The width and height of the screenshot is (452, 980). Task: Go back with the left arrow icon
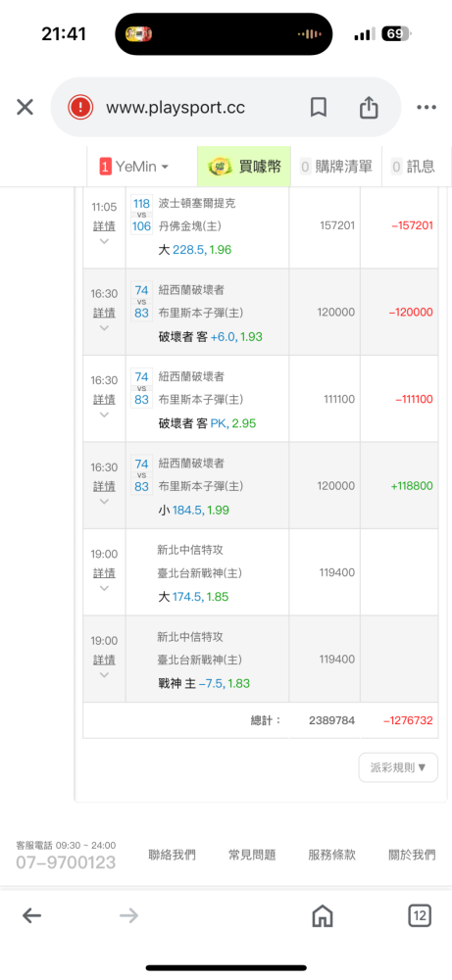coord(31,916)
